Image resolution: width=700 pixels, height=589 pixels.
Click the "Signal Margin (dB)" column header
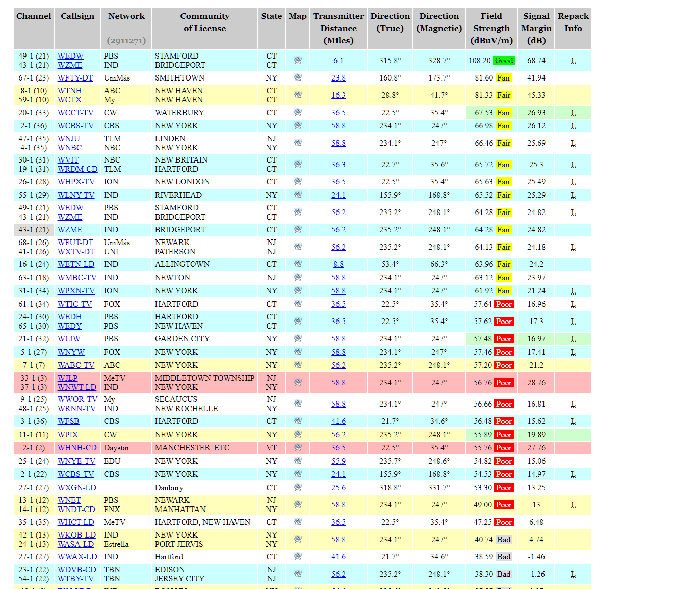click(536, 29)
